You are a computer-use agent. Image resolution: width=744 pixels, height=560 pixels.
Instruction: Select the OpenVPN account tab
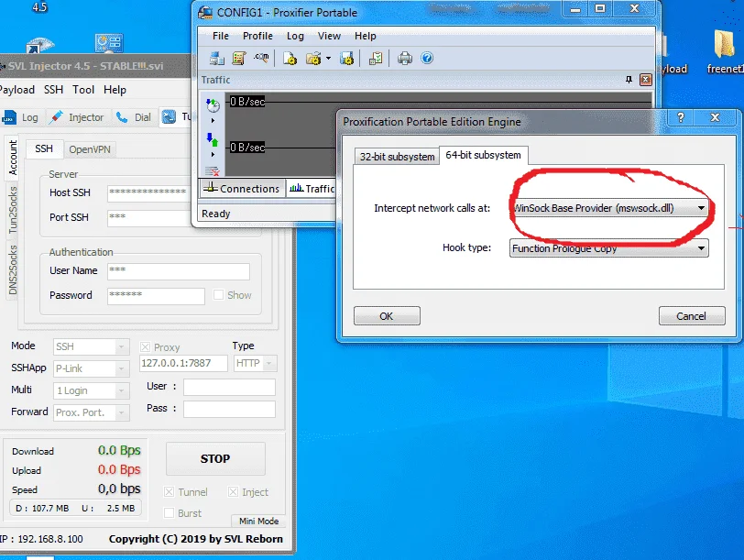tap(90, 149)
